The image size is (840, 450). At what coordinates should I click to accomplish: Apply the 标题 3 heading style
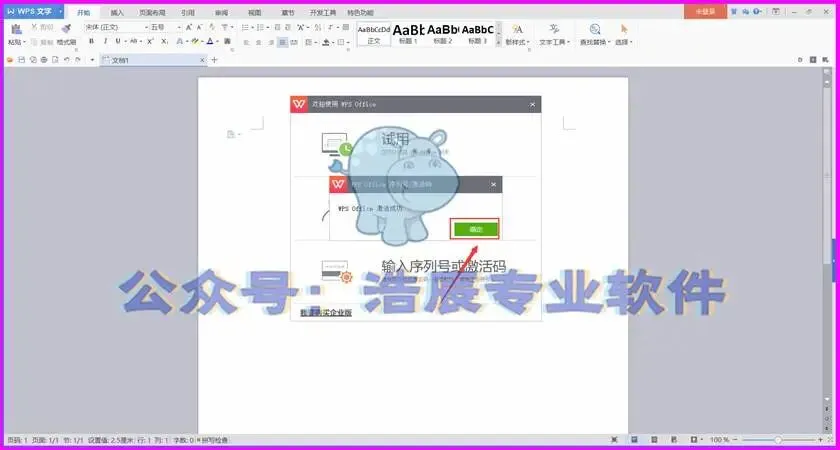click(x=477, y=34)
